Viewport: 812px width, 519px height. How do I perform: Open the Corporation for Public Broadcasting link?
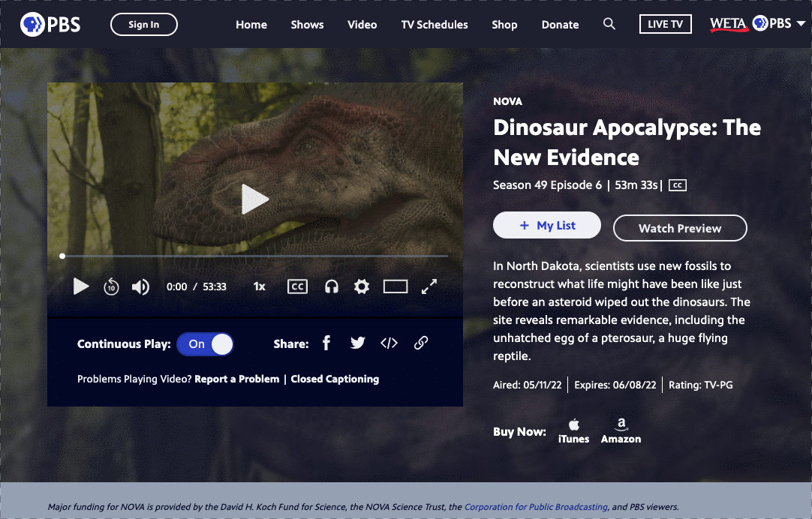click(x=536, y=507)
